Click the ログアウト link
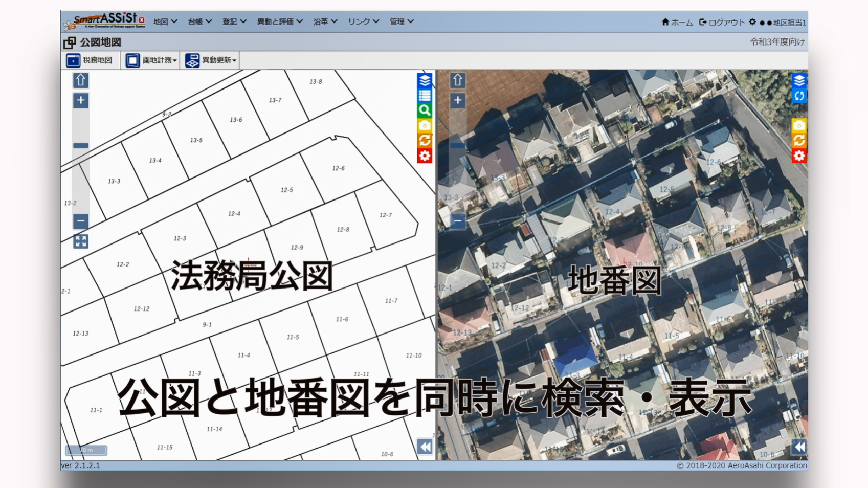This screenshot has width=868, height=488. pyautogui.click(x=722, y=23)
